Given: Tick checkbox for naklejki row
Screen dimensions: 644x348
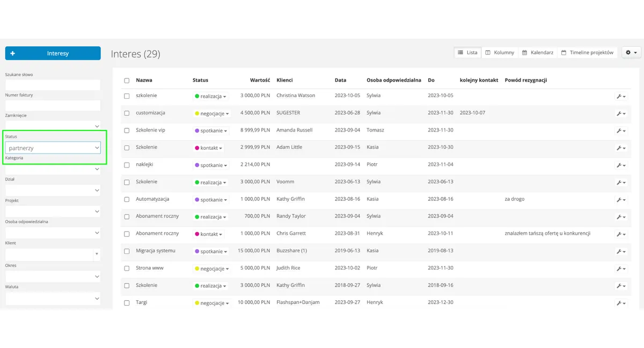Looking at the screenshot, I should point(127,165).
